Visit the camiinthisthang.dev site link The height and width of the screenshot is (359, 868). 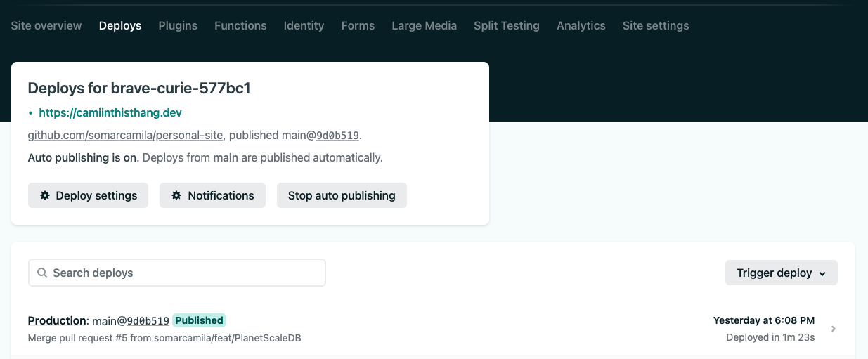(110, 112)
